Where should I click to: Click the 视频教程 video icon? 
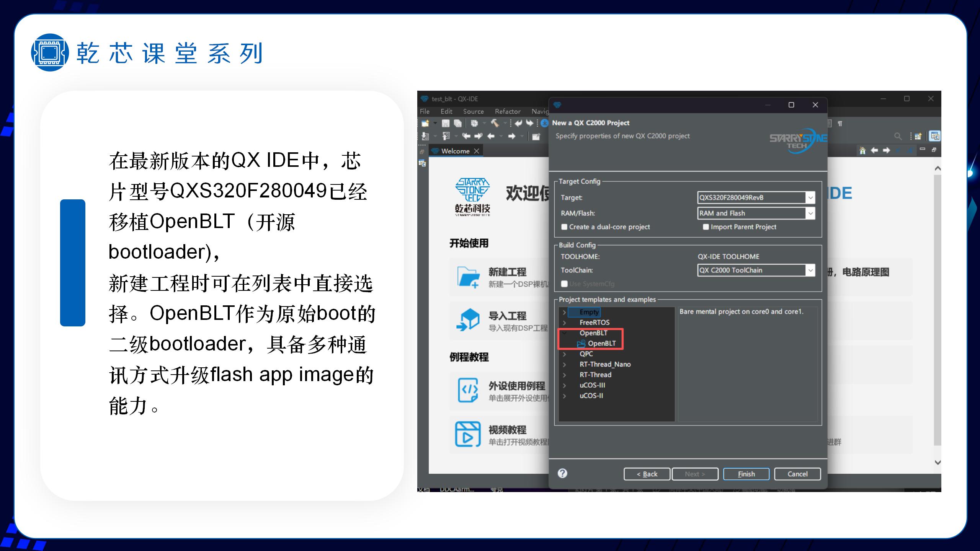pyautogui.click(x=467, y=434)
